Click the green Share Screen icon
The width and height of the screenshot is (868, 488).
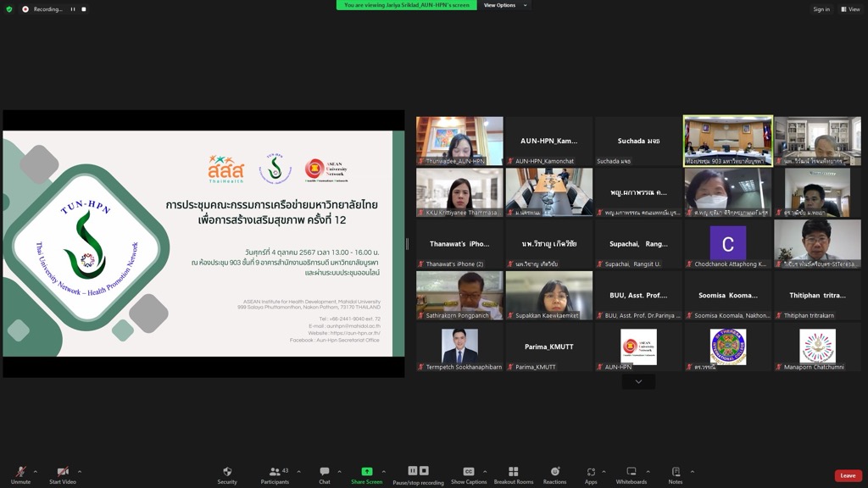366,472
